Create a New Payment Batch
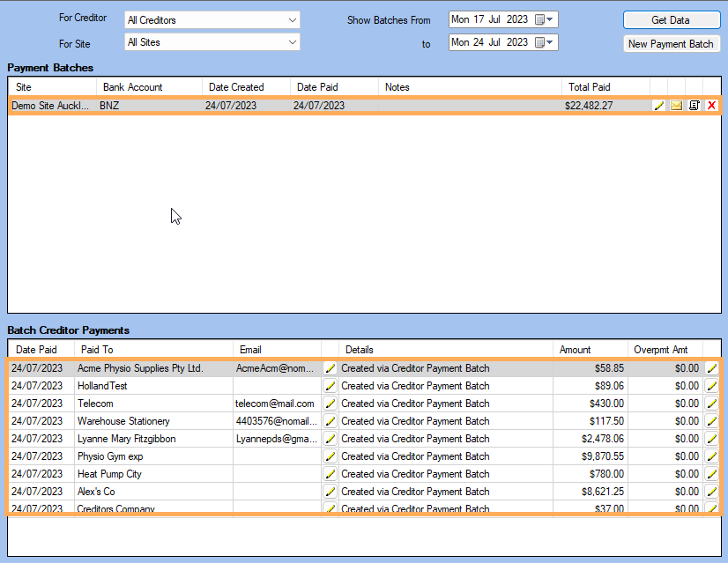Screen dimensions: 728x563 672,42
